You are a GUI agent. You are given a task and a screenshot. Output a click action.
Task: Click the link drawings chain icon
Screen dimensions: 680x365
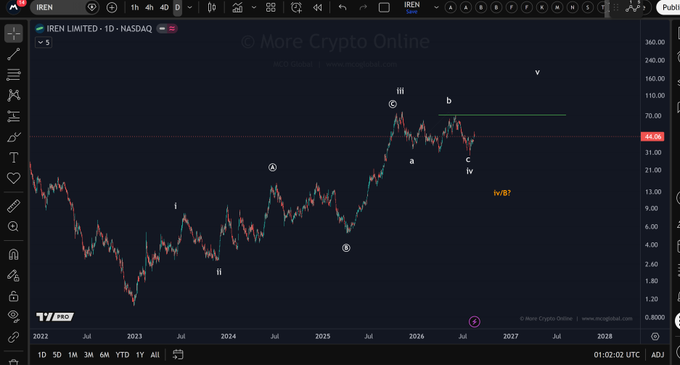[13, 337]
